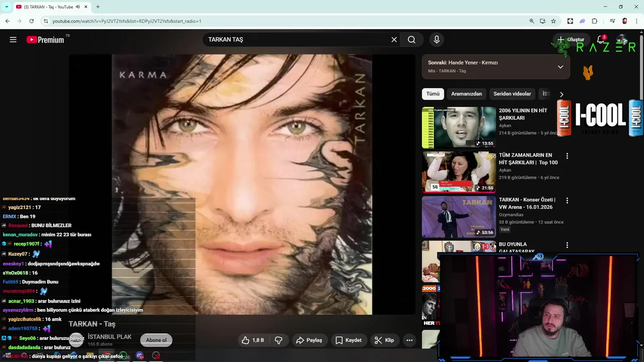Dislike the video with thumbs down
This screenshot has height=362, width=644.
tap(278, 340)
